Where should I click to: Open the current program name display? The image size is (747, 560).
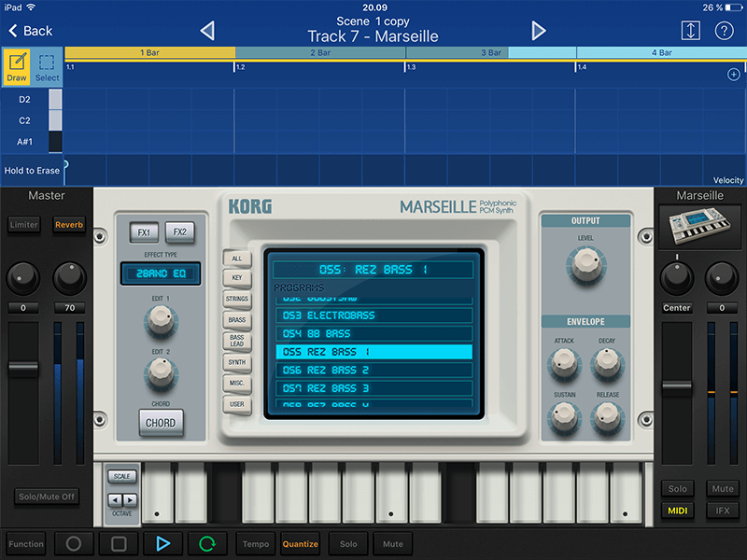coord(373,270)
